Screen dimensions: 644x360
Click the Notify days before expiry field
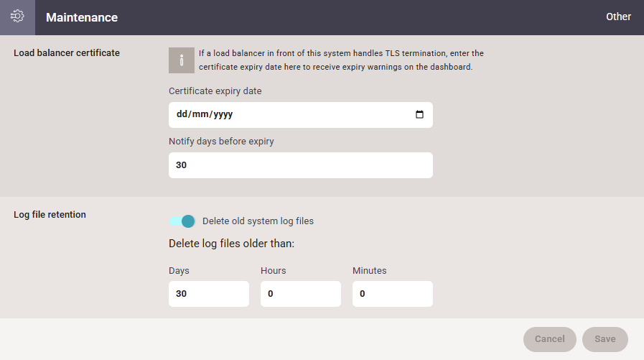coord(301,165)
